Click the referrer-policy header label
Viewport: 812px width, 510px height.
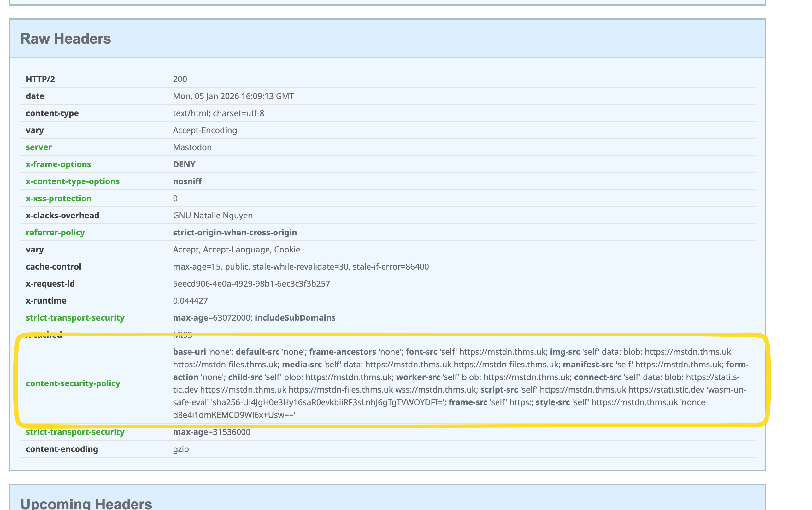pyautogui.click(x=55, y=232)
